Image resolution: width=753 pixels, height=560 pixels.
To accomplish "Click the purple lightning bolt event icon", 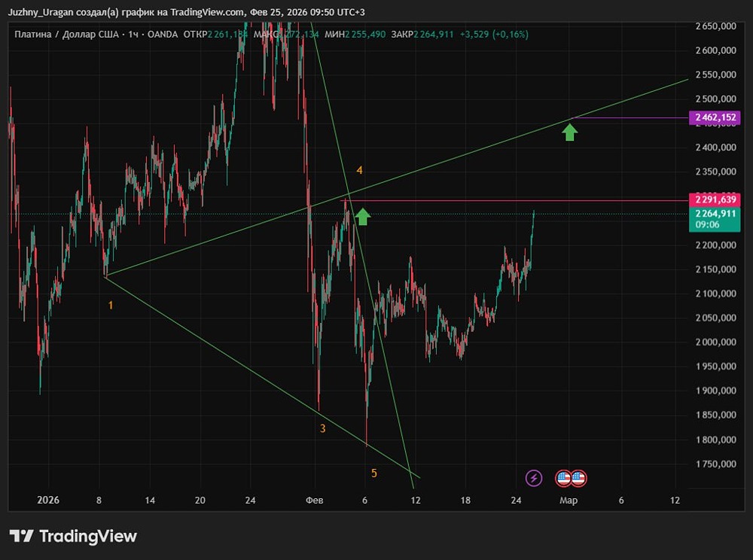I will 534,478.
